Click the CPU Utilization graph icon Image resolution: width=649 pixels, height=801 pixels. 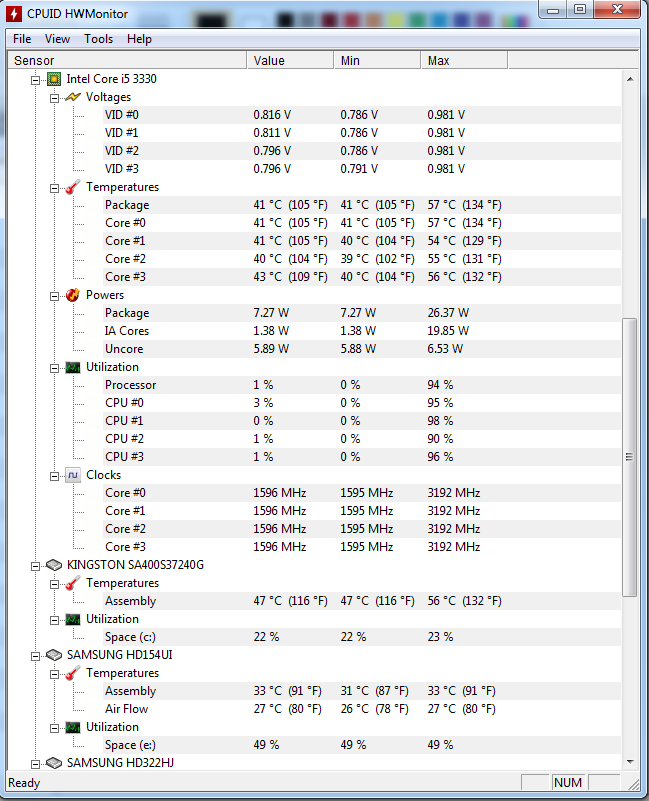coord(73,367)
